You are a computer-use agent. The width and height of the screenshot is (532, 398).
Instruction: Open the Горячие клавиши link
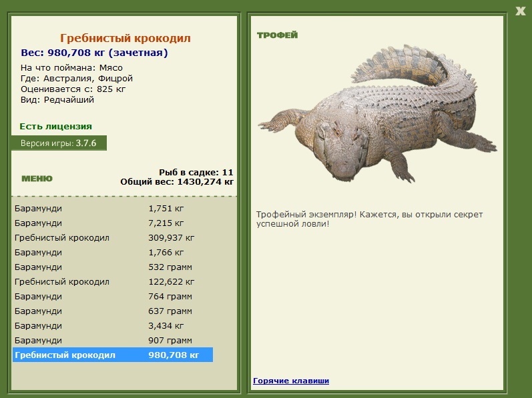tap(291, 381)
